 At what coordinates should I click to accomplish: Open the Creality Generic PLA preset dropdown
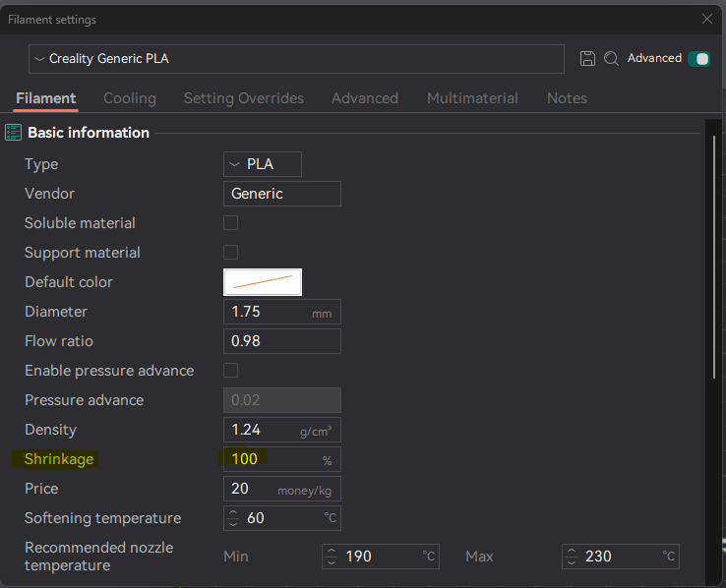point(296,59)
